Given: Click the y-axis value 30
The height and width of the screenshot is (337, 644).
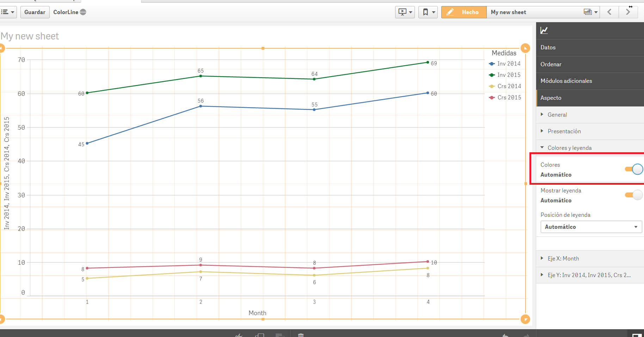Looking at the screenshot, I should pyautogui.click(x=22, y=195).
